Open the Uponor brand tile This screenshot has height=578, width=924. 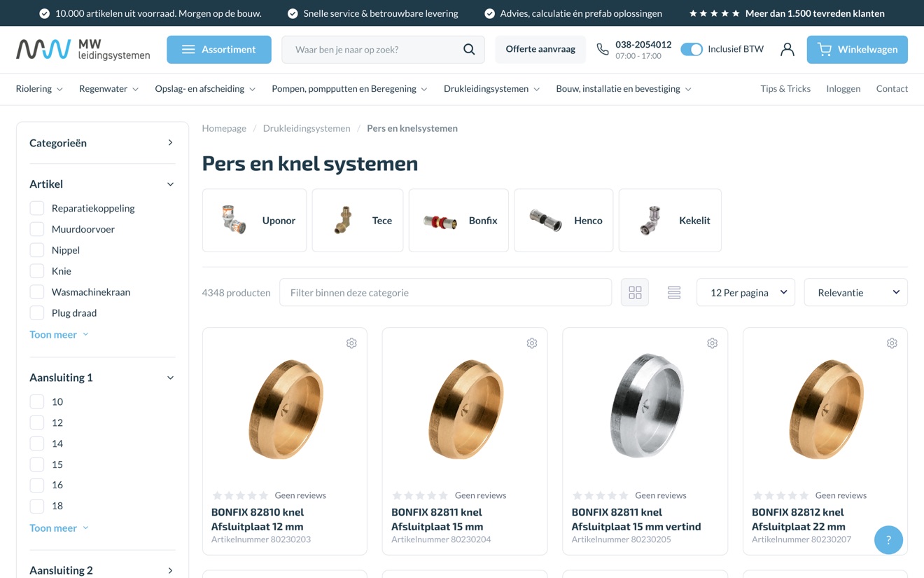tap(254, 220)
